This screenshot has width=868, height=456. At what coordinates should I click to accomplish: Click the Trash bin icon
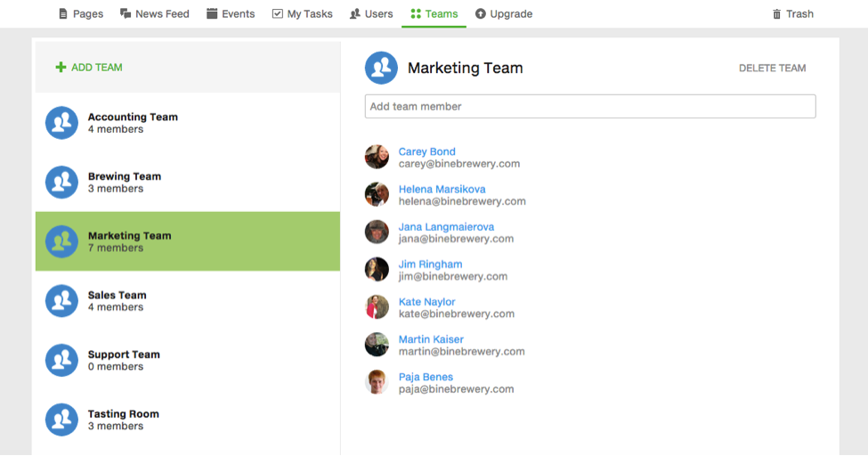point(776,14)
